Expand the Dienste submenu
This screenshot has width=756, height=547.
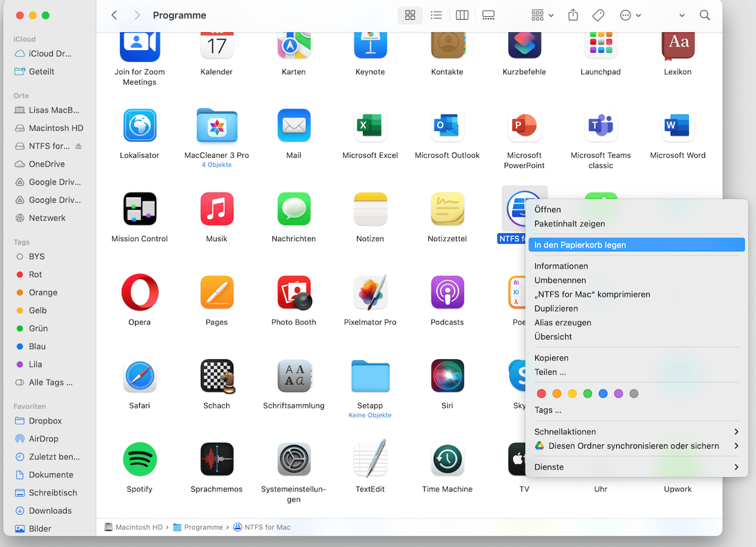coord(637,467)
